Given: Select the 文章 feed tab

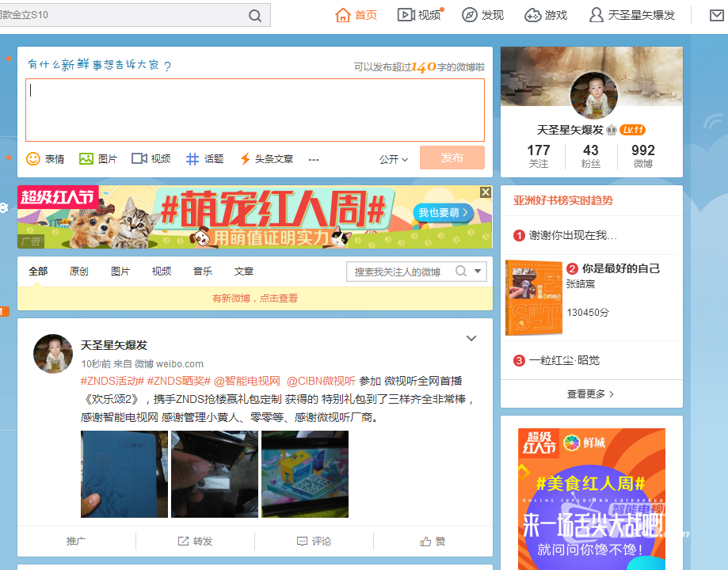Looking at the screenshot, I should tap(244, 271).
